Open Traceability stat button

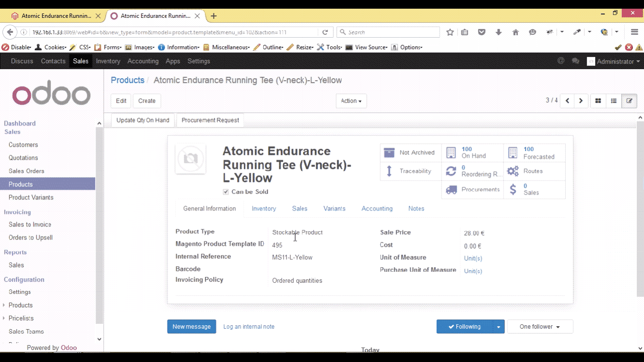click(411, 171)
